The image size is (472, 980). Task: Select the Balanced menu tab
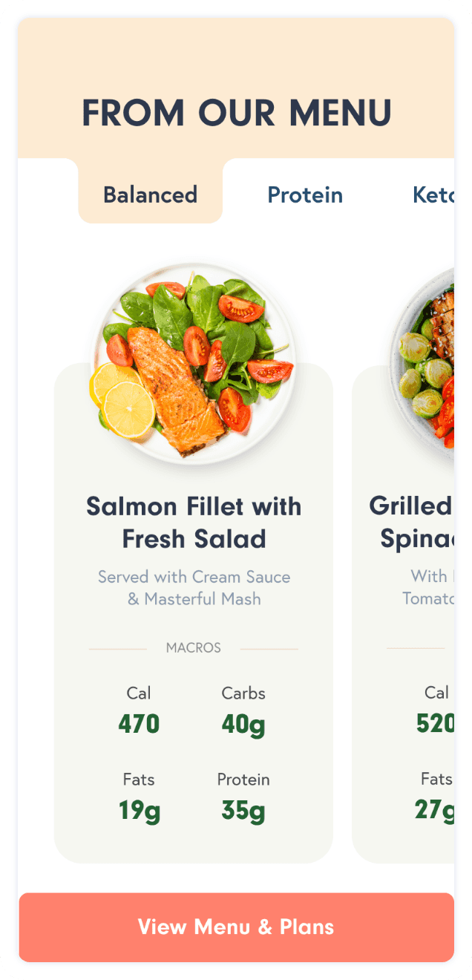pos(150,195)
